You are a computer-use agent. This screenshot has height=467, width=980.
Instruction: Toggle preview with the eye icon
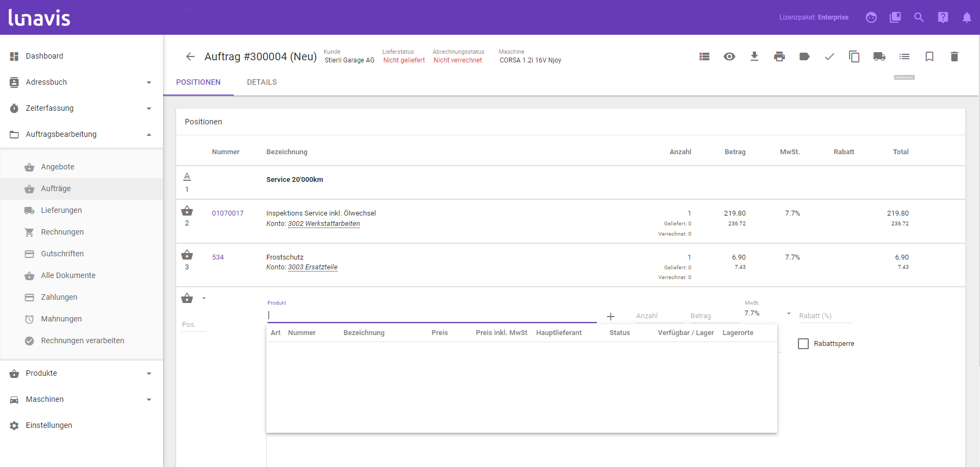[x=729, y=56]
